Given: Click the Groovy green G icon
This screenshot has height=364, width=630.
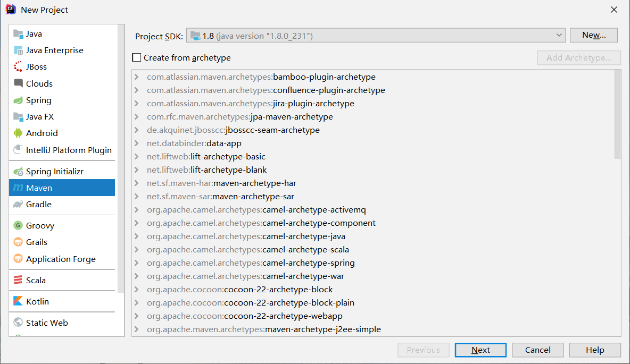Looking at the screenshot, I should click(x=18, y=225).
